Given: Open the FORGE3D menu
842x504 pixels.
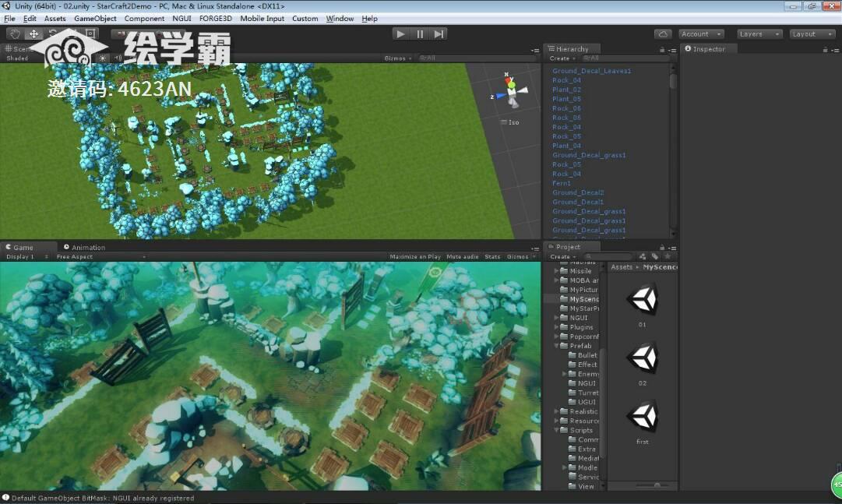Looking at the screenshot, I should [215, 18].
